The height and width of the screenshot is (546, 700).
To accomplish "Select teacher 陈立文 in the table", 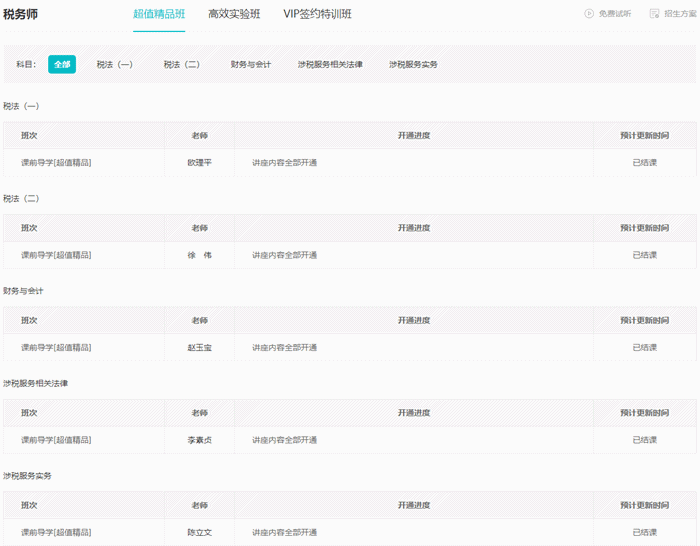I will pyautogui.click(x=199, y=532).
